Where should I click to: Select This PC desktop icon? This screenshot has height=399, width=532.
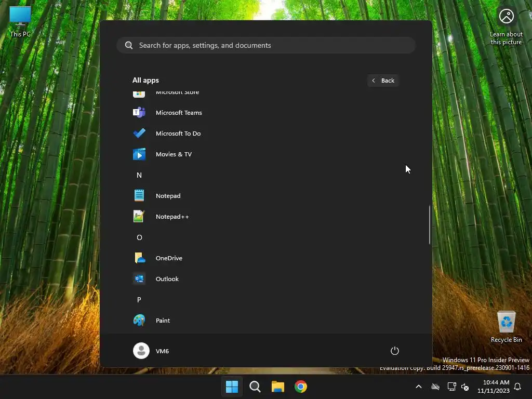click(20, 21)
